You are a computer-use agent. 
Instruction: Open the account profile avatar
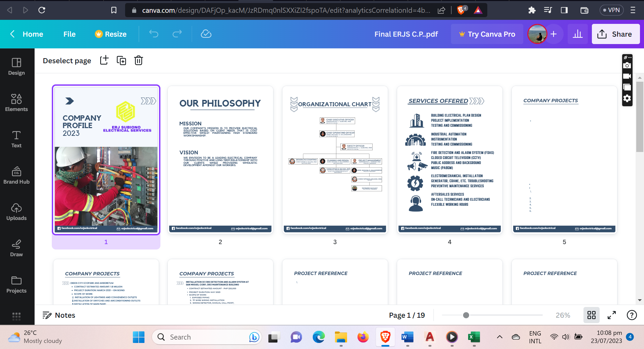pyautogui.click(x=537, y=34)
